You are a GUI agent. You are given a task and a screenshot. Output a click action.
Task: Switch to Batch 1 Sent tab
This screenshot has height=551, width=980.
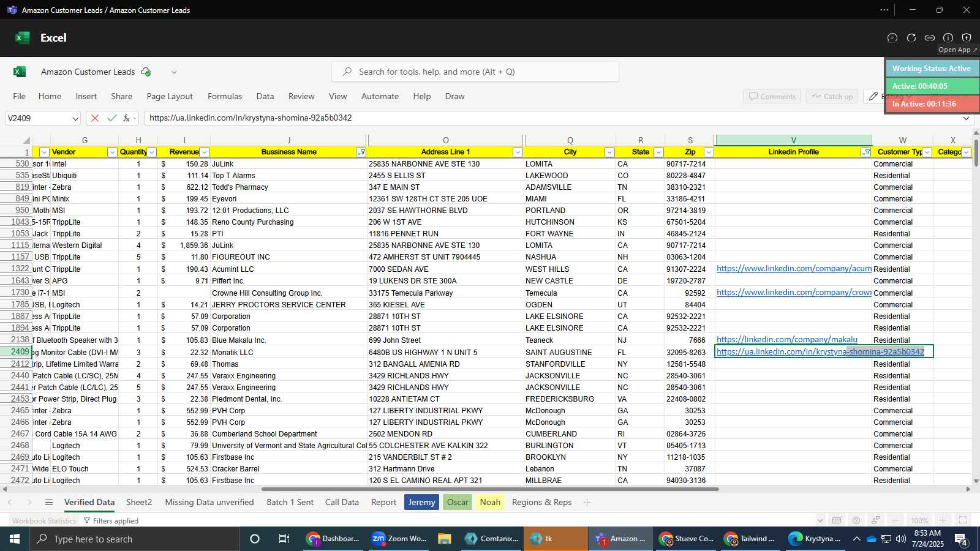[x=290, y=503]
